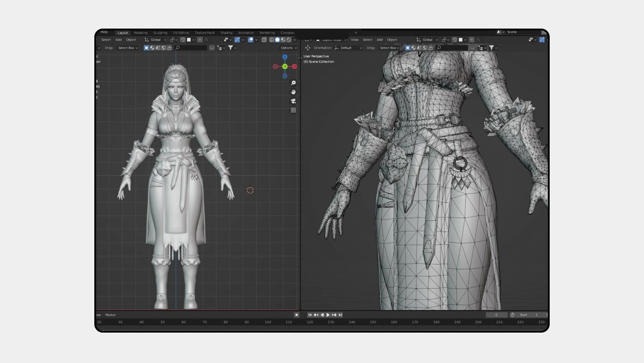Jump to timeline end with last playback button
Viewport: 644px width, 363px height.
(x=341, y=315)
